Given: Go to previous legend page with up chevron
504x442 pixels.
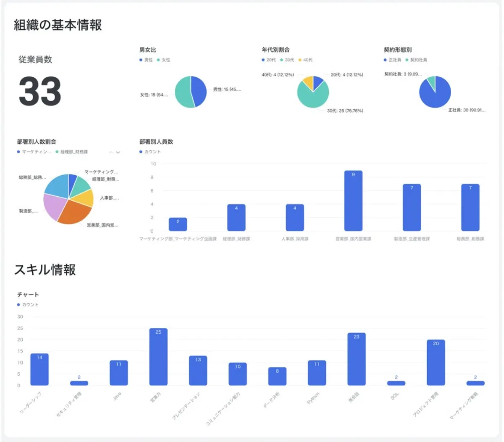Looking at the screenshot, I should click(111, 153).
